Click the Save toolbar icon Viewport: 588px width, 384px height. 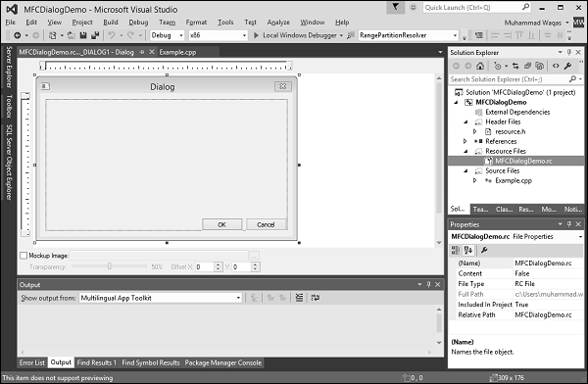(83, 35)
